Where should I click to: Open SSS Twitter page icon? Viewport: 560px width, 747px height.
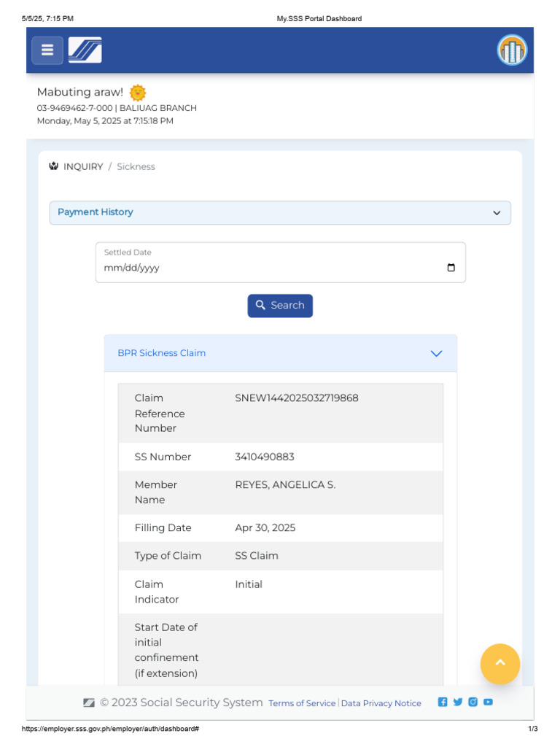(458, 702)
